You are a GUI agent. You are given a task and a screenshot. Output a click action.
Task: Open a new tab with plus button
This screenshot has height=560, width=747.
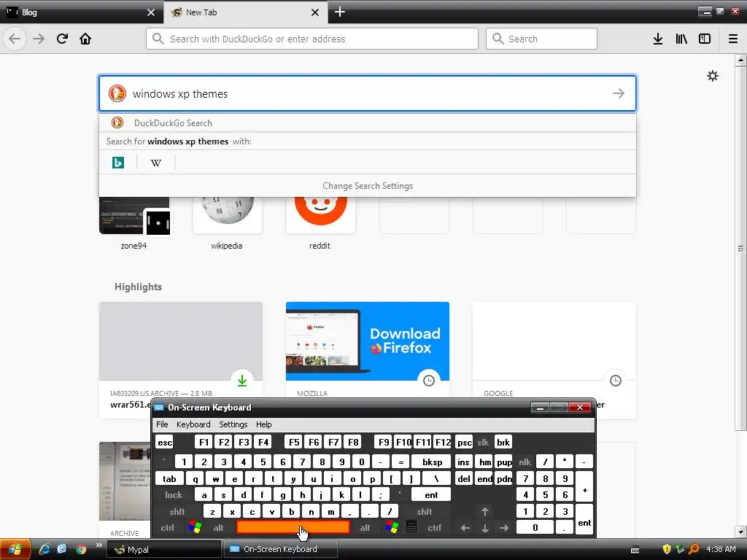point(340,12)
